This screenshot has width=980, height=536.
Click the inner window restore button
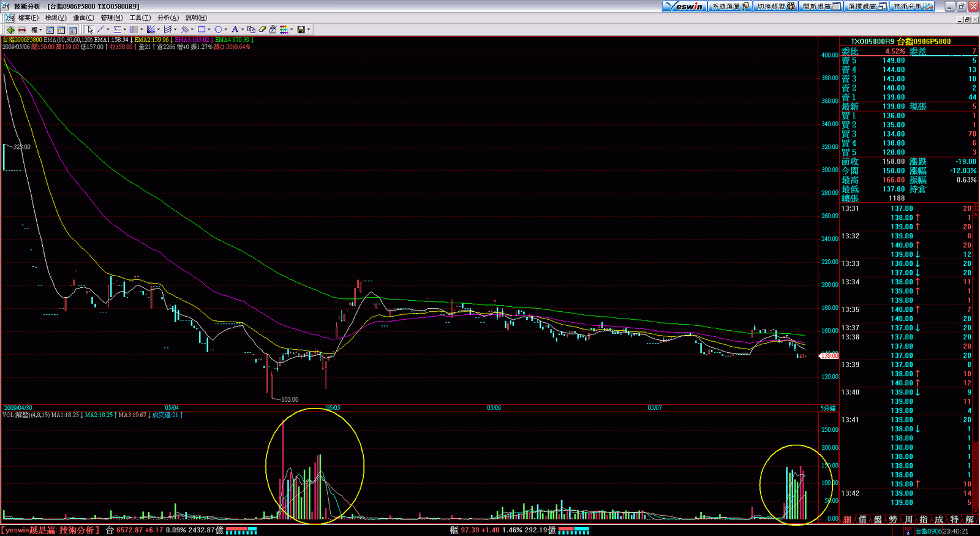click(967, 20)
